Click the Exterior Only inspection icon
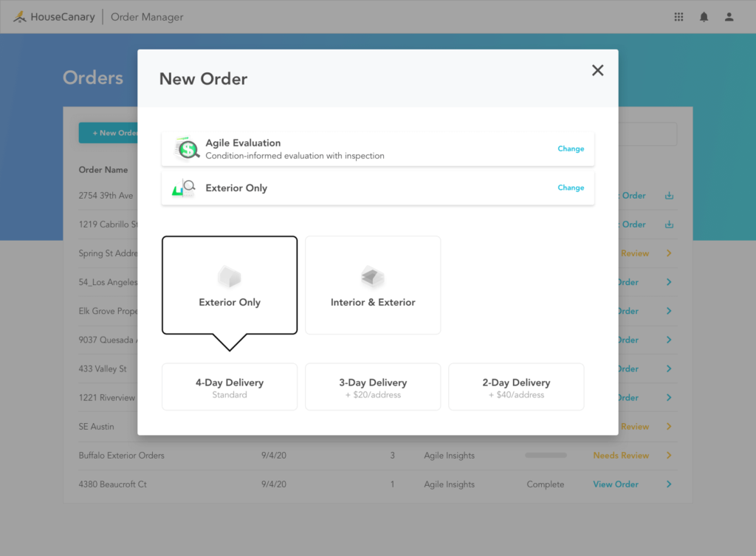Image resolution: width=756 pixels, height=556 pixels. tap(184, 188)
